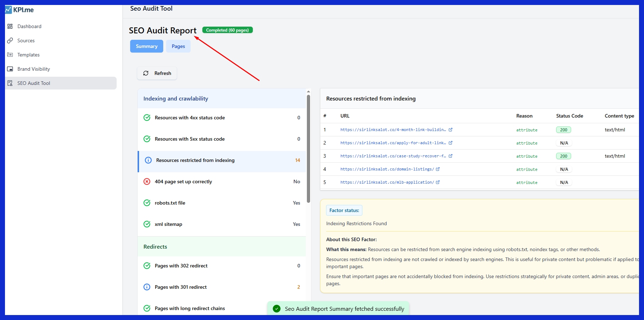644x320 pixels.
Task: Select the Dashboard icon in sidebar
Action: [x=9, y=26]
